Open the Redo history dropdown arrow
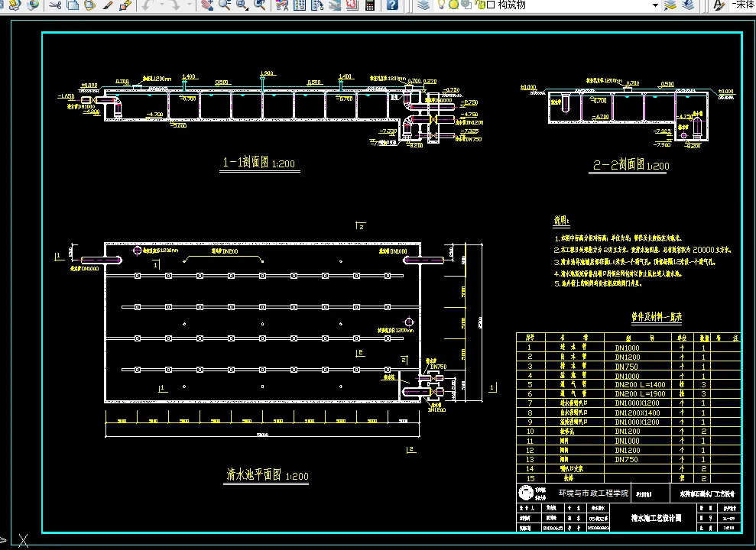This screenshot has height=550, width=756. [189, 5]
